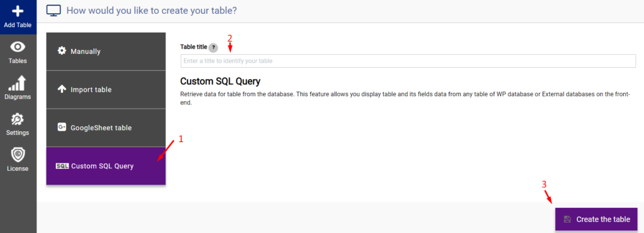Select the Import table tab
Screen dimensions: 644x233
click(106, 89)
